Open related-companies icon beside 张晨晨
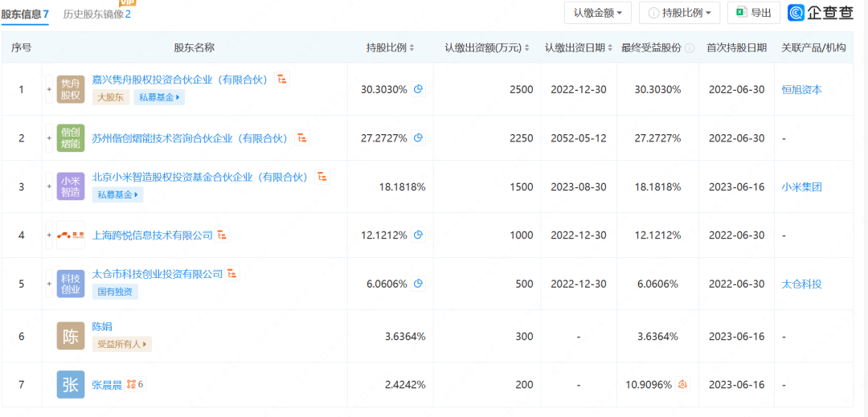Image resolution: width=868 pixels, height=417 pixels. pos(135,385)
